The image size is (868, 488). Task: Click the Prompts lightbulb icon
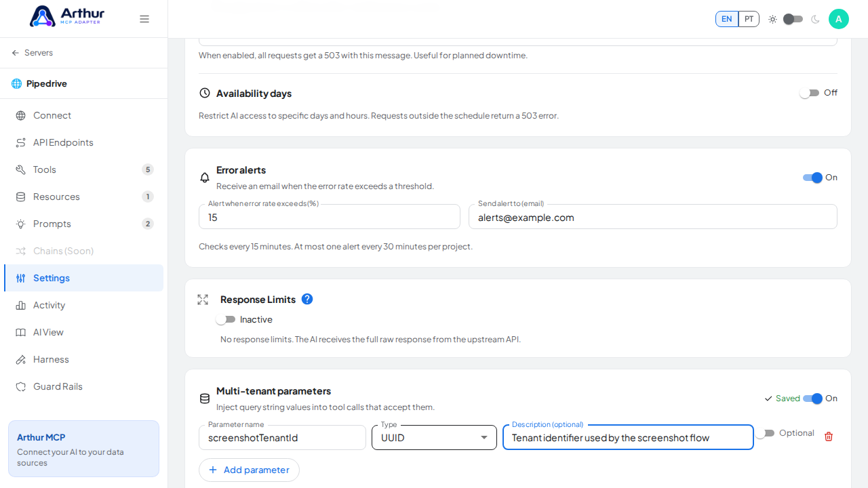[21, 224]
